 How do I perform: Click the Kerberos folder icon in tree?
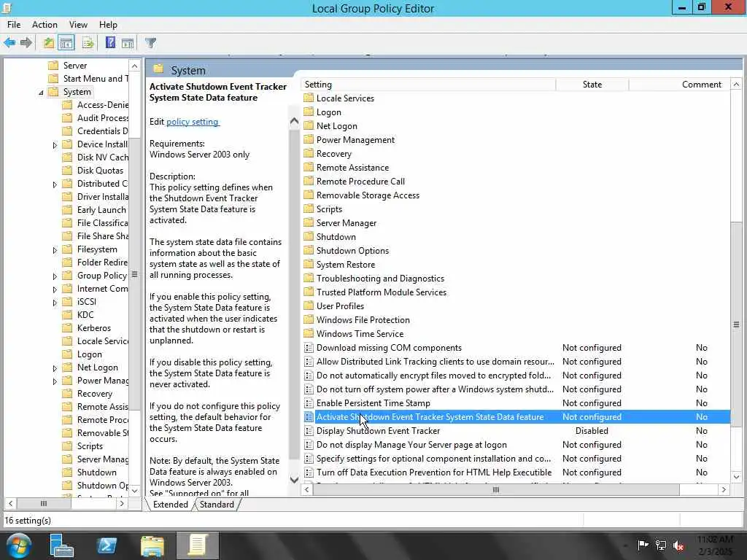(x=68, y=327)
